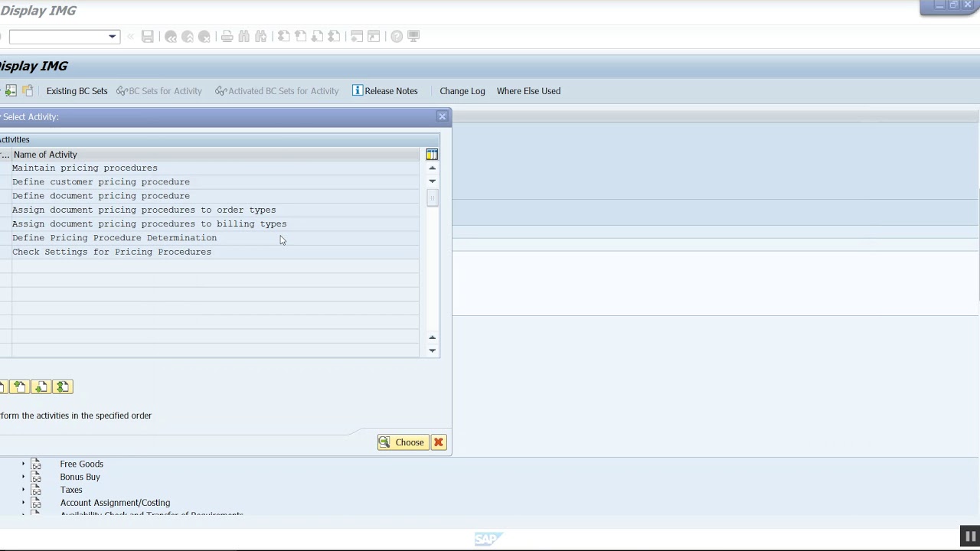Screen dimensions: 980x551
Task: Cancel the dialog with red X button
Action: coord(439,442)
